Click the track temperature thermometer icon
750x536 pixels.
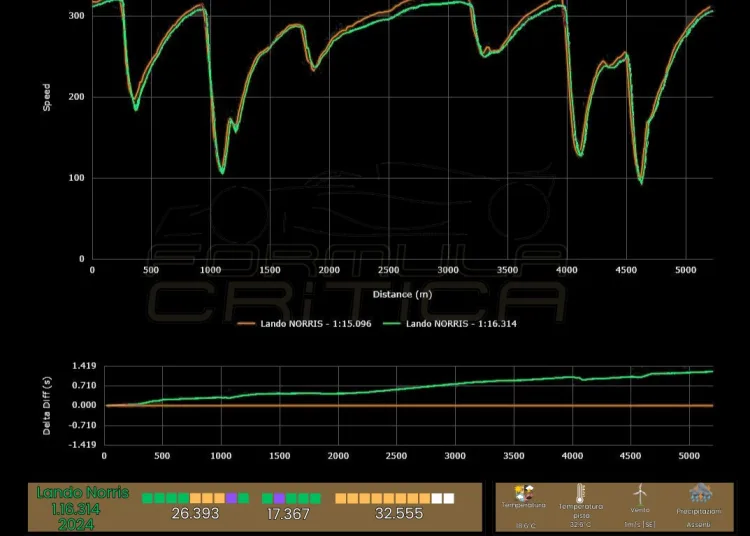tap(580, 493)
